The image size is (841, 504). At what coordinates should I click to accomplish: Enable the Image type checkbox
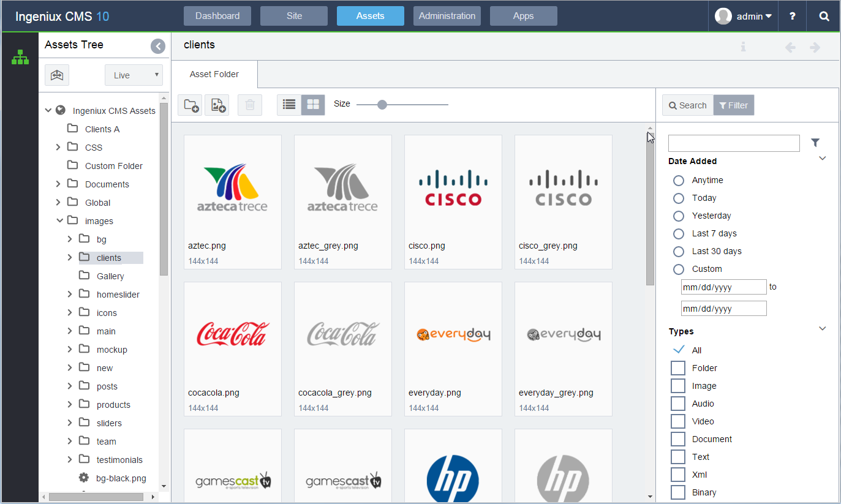click(677, 386)
